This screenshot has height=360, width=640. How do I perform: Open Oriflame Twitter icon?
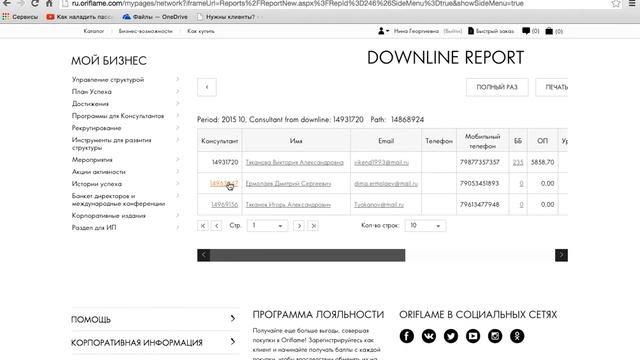451,336
